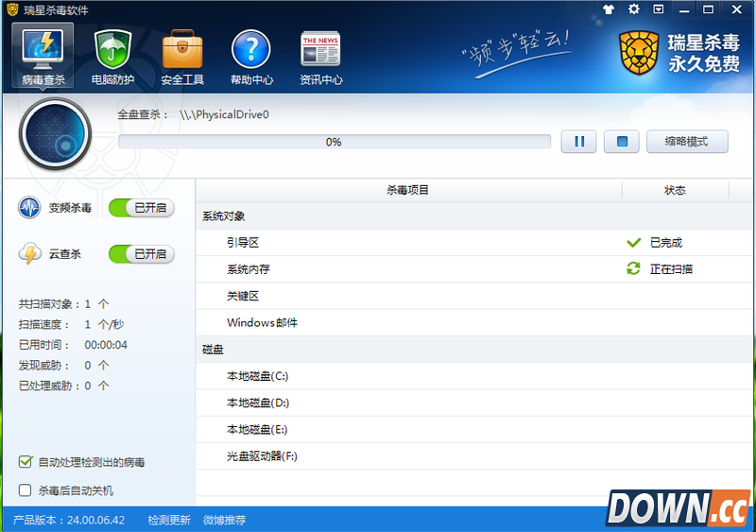Minimize the Rising antivirus window
The height and width of the screenshot is (532, 756).
tap(684, 9)
